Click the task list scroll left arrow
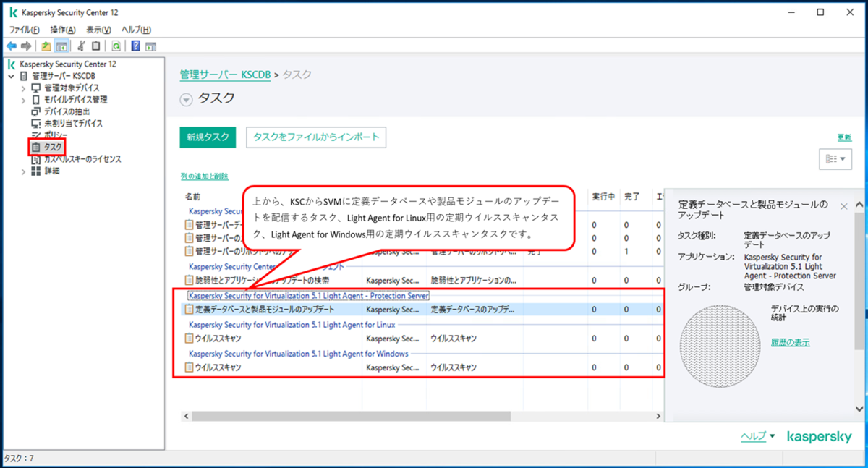Viewport: 868px width, 468px height. click(x=186, y=417)
